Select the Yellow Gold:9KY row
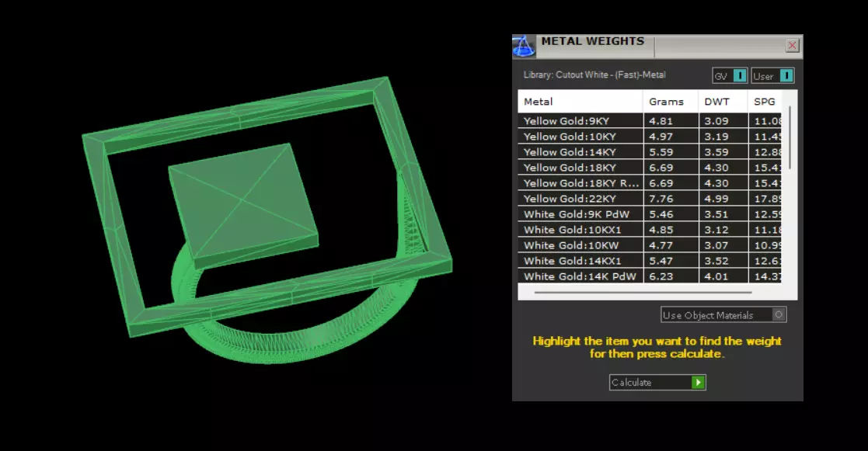Viewport: 868px width, 451px height. [x=650, y=120]
